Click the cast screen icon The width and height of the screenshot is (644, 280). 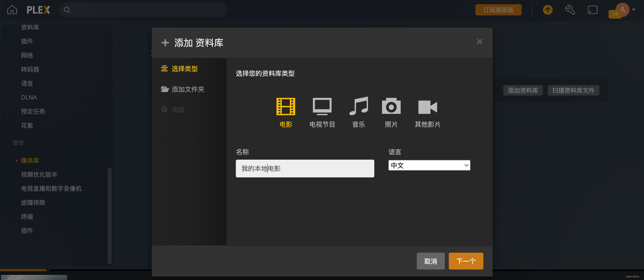[x=592, y=10]
